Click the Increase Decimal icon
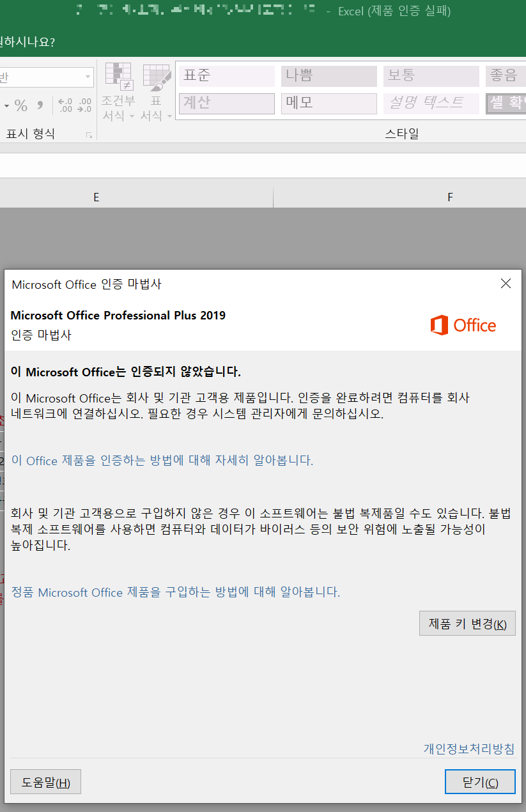526x812 pixels. click(x=65, y=105)
